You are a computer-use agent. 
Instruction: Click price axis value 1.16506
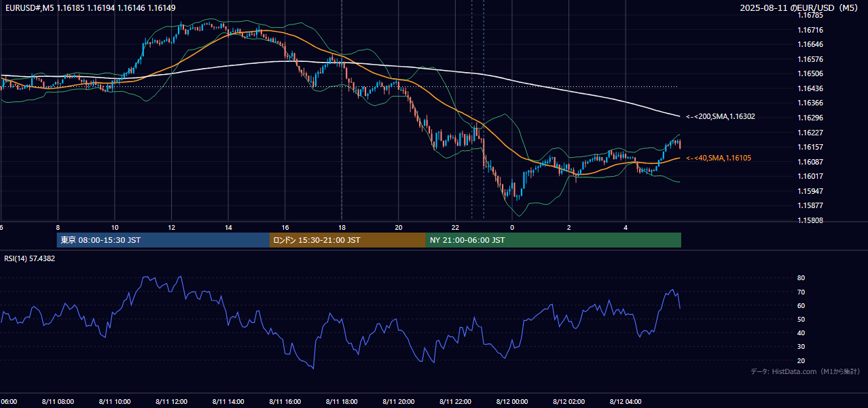(811, 73)
